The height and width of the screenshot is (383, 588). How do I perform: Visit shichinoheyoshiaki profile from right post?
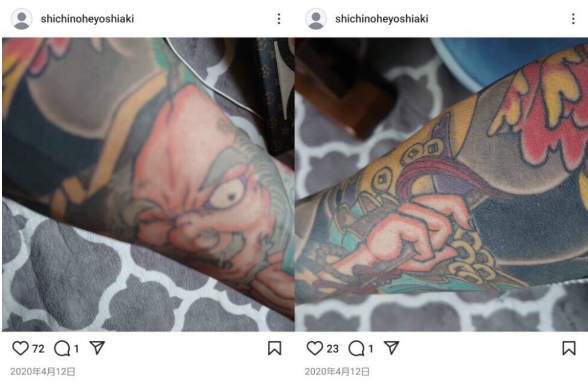[382, 19]
